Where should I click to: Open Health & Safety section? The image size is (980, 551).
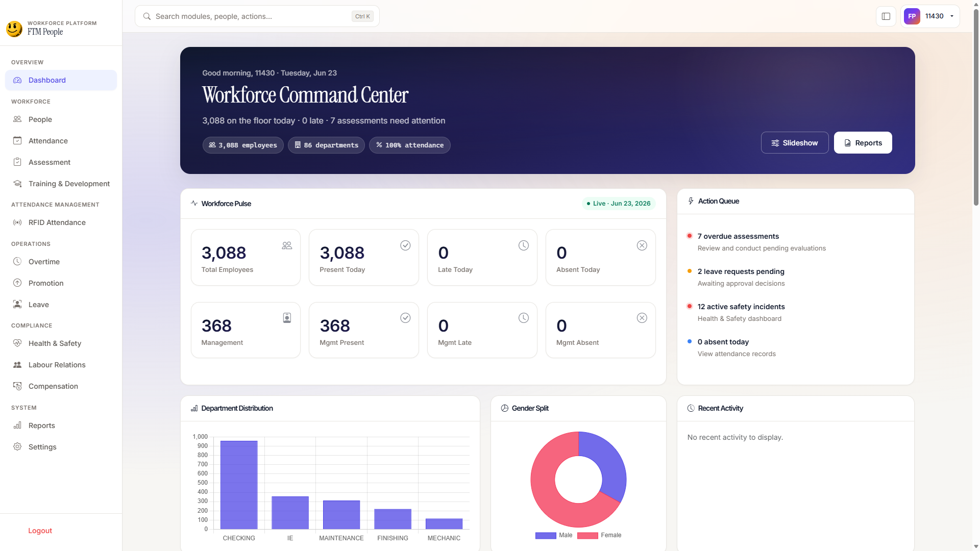(x=61, y=343)
